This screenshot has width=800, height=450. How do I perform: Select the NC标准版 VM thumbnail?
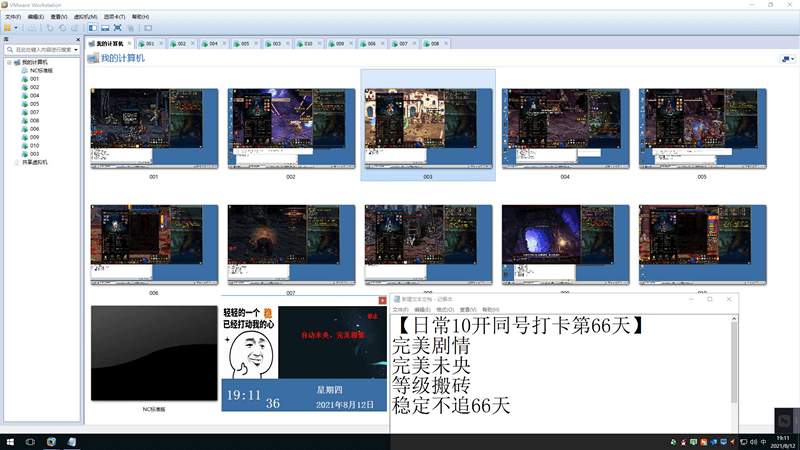(x=154, y=353)
